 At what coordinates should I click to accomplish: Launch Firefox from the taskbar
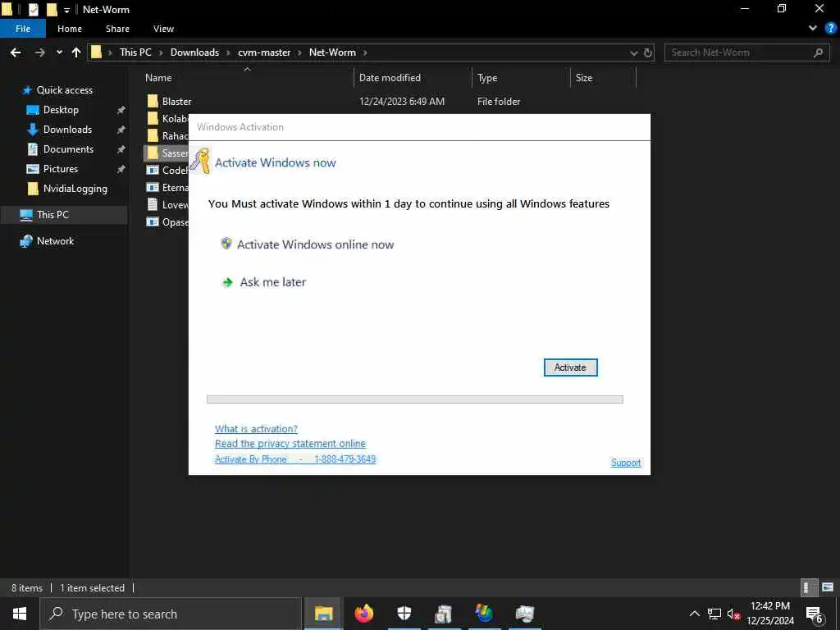363,614
